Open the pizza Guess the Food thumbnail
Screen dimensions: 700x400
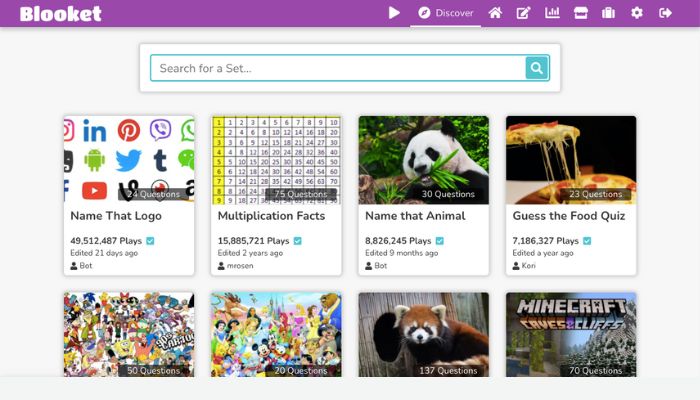click(571, 160)
